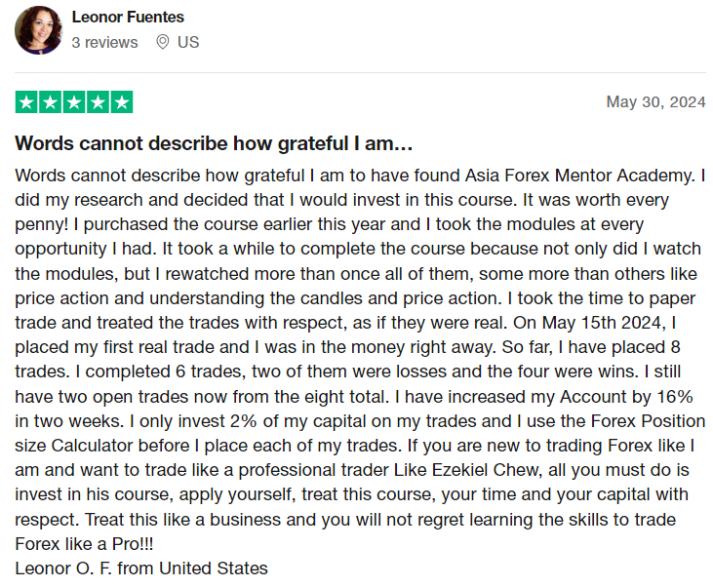Viewport: 713px width, 588px height.
Task: Click Leonor Fuentes' profile photo
Action: (38, 30)
